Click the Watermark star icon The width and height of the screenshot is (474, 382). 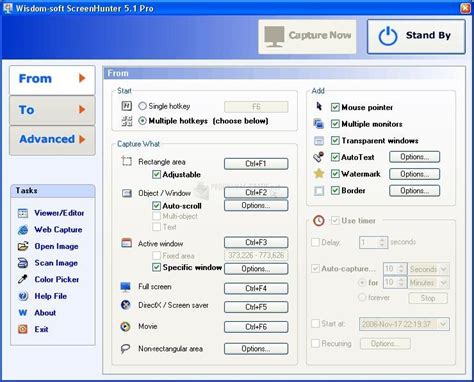coord(319,173)
